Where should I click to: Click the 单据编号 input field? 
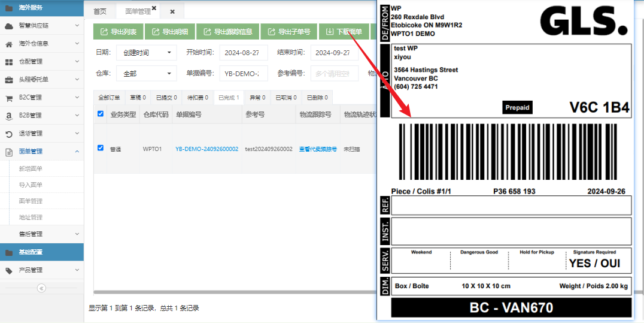tap(244, 74)
